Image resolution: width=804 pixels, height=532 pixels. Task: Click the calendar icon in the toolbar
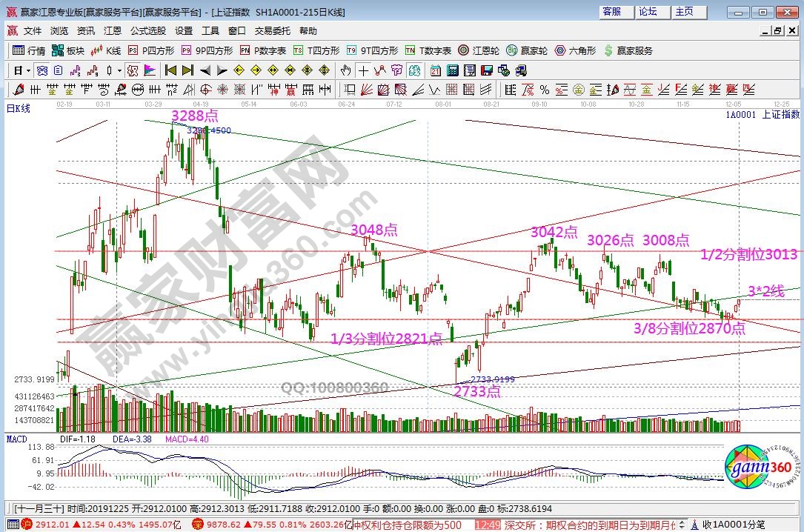pos(435,70)
